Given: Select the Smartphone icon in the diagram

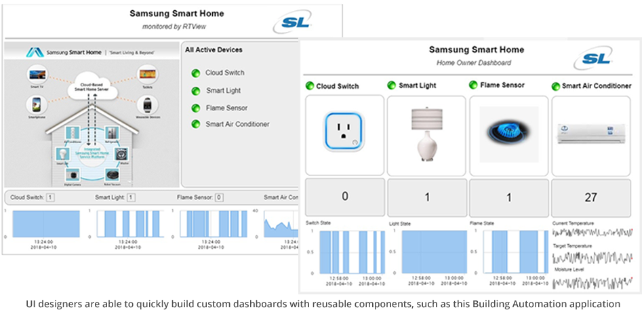Looking at the screenshot, I should (x=37, y=104).
